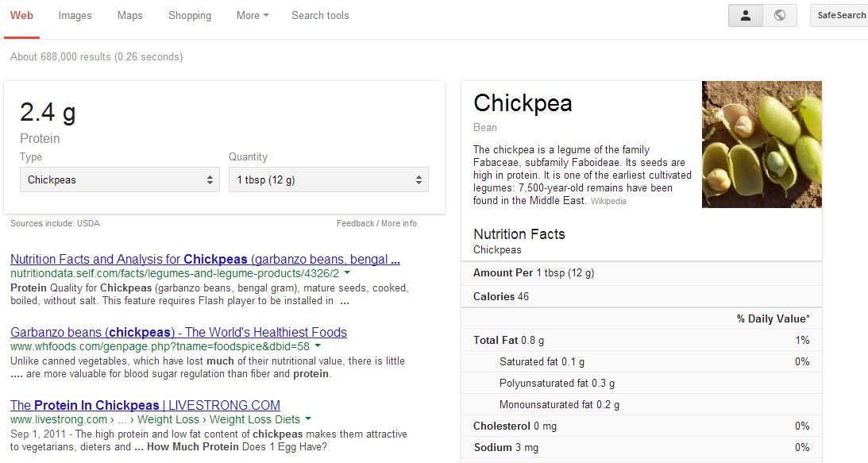The width and height of the screenshot is (868, 463).
Task: Open the Quantity dropdown showing 1 tbsp
Action: (x=328, y=179)
